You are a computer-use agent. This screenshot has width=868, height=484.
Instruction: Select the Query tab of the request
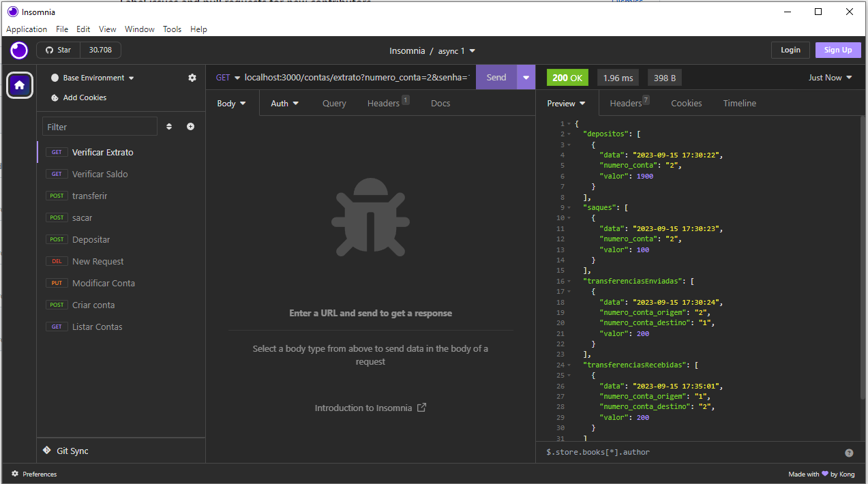(334, 103)
